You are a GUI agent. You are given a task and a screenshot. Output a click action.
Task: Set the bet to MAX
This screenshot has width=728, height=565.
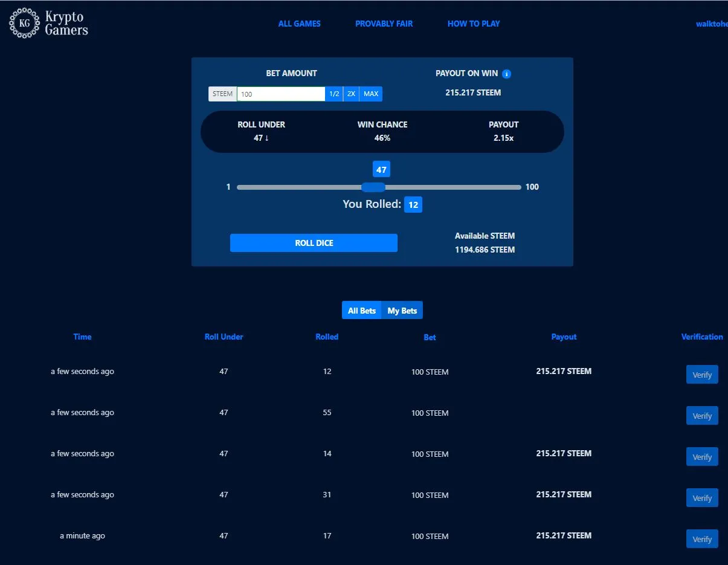371,94
